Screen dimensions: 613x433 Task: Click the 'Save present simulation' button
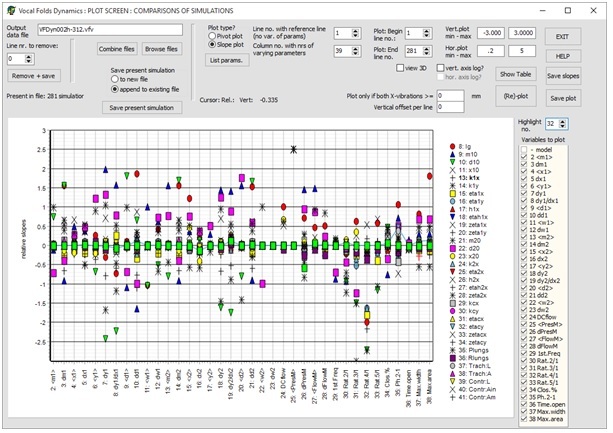142,107
